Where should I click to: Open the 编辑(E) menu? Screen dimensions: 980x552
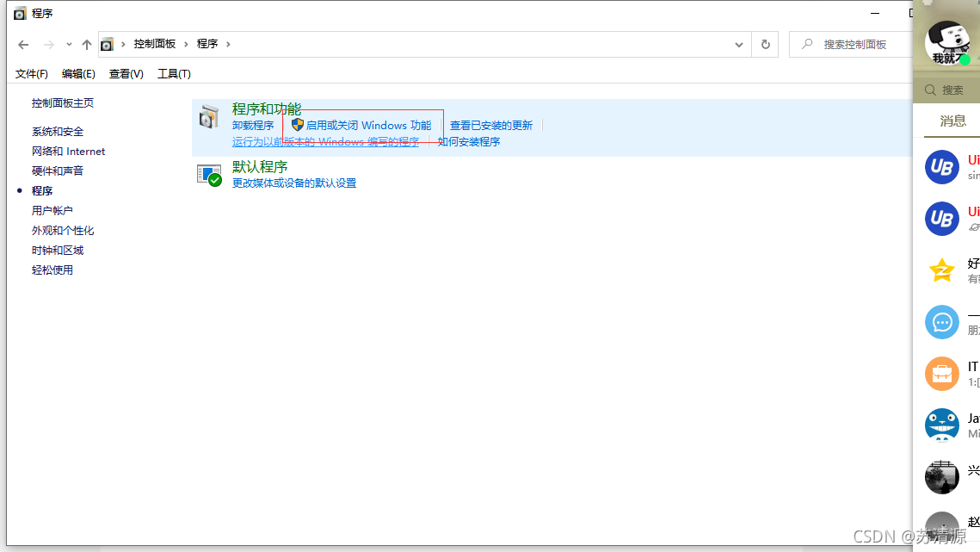pos(78,74)
